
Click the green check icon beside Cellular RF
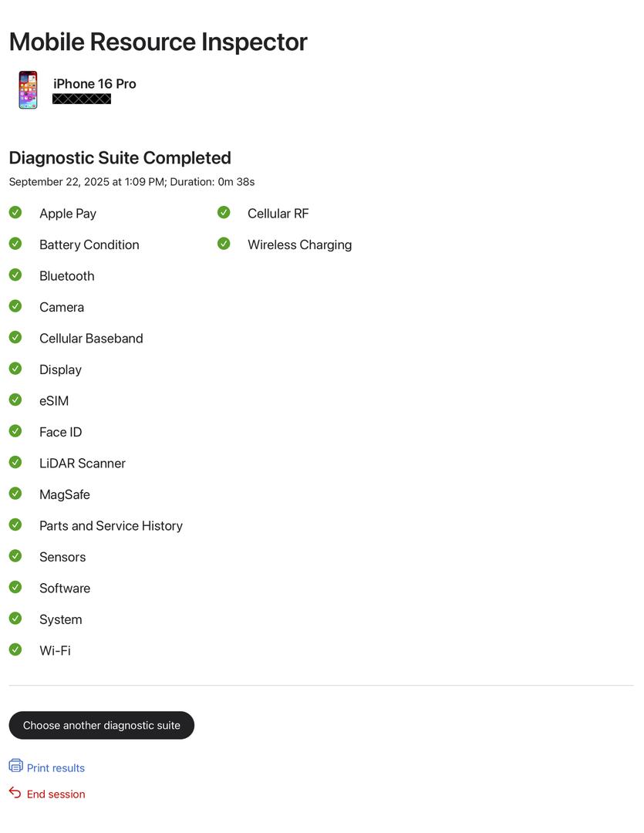(x=224, y=213)
